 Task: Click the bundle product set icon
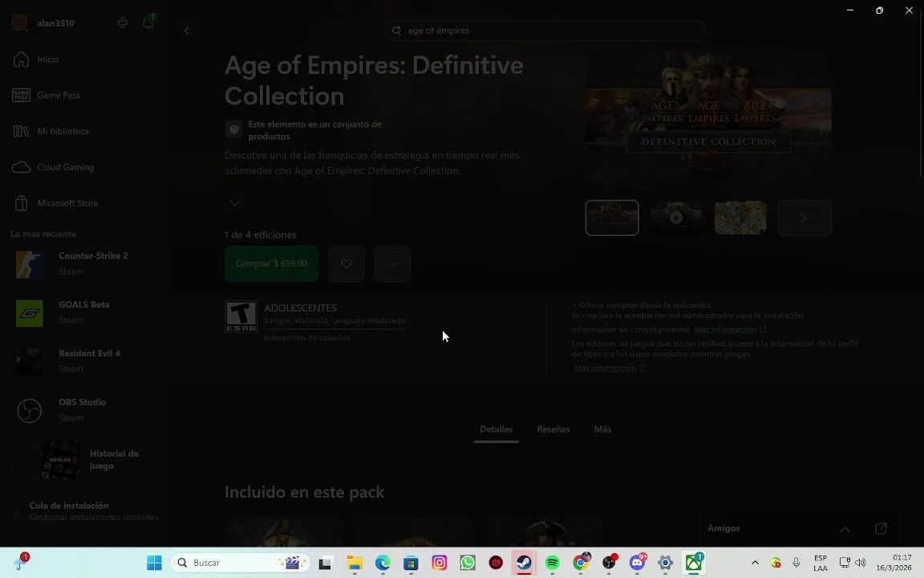coord(234,129)
